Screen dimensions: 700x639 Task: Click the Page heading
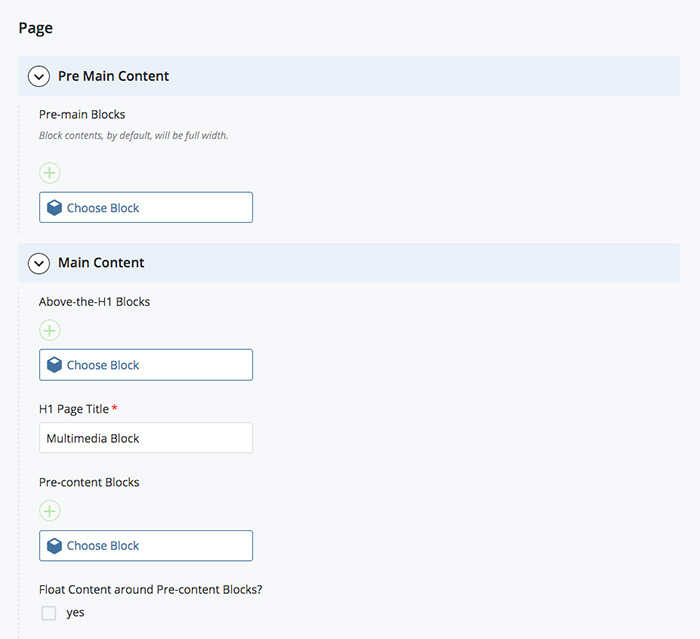(x=36, y=28)
